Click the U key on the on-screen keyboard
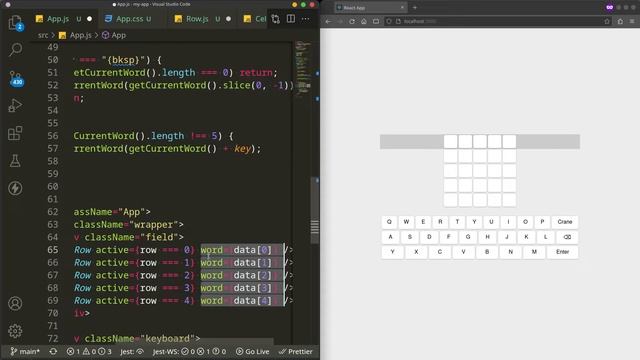The width and height of the screenshot is (640, 360). (x=491, y=222)
